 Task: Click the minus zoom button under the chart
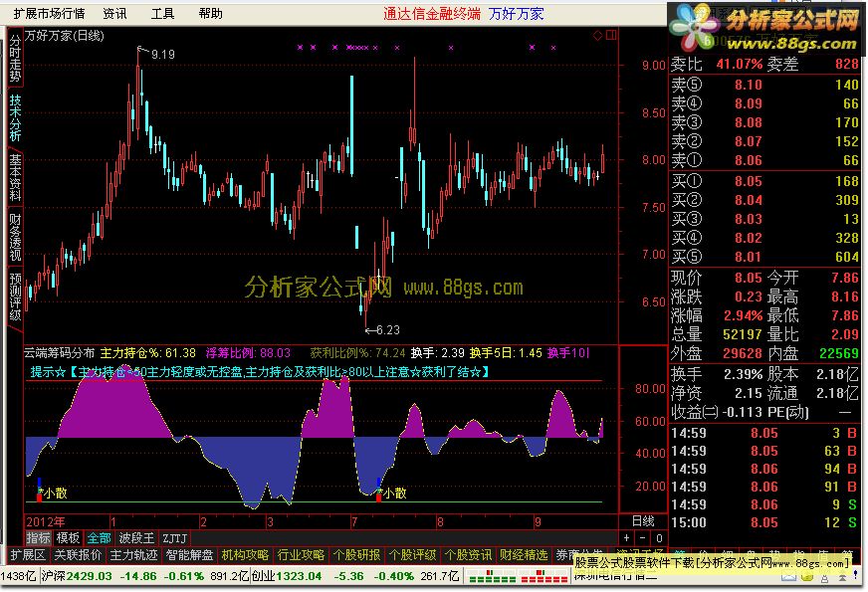pos(643,538)
